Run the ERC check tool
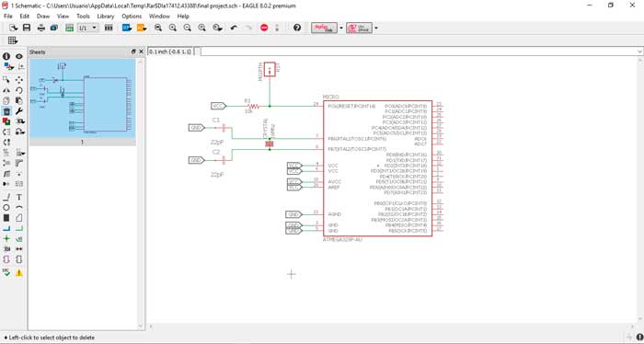The width and height of the screenshot is (644, 344). click(x=6, y=272)
